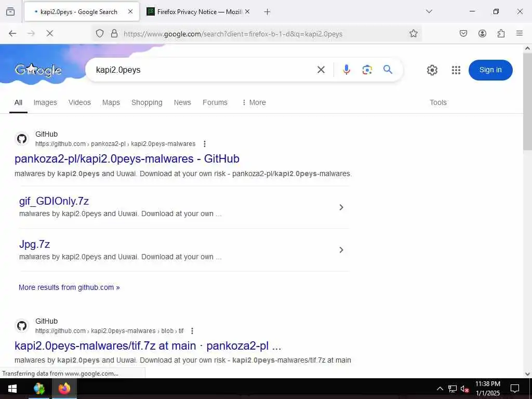
Task: Open Windows notification center
Action: pos(515,389)
